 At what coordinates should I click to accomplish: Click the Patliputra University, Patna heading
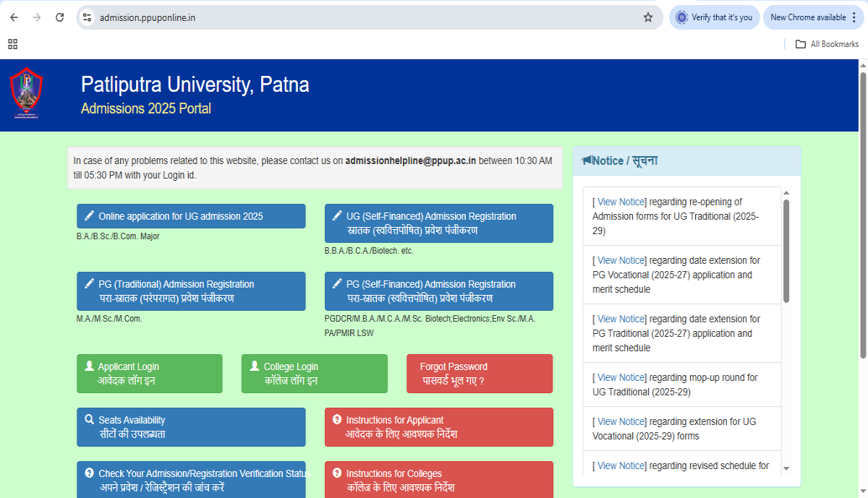coord(195,85)
